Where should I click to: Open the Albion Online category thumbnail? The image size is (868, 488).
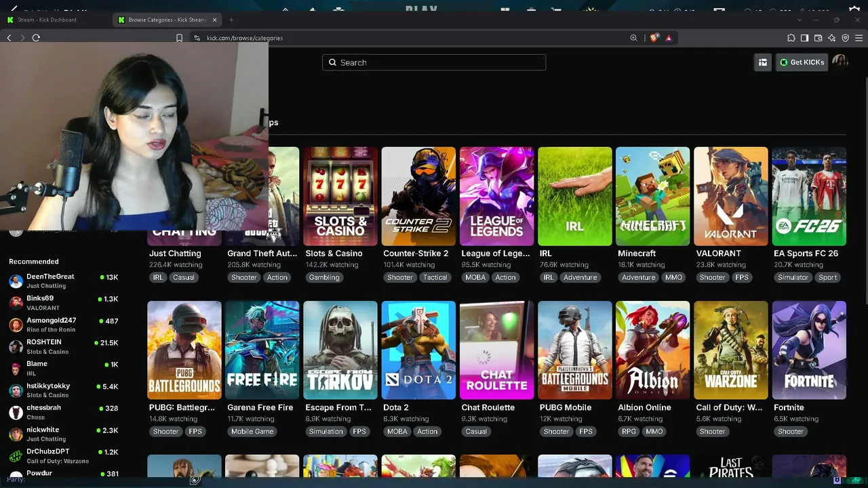(653, 350)
